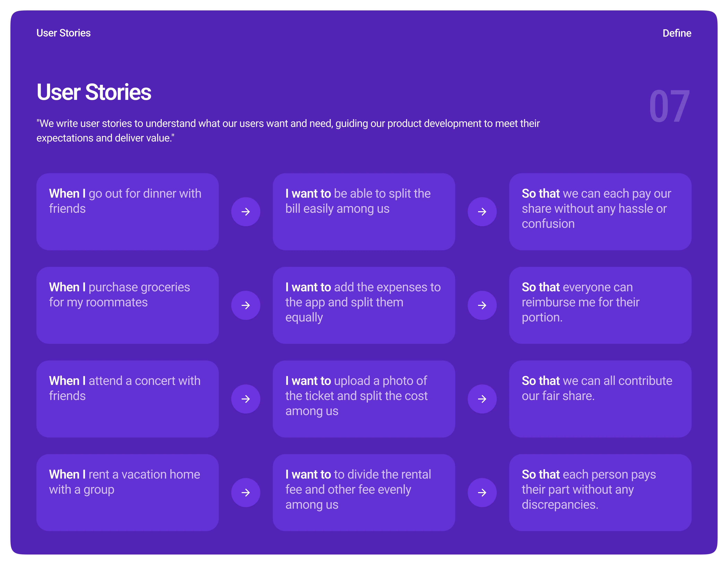Click the large 'User Stories' heading
Screen dimensions: 728x567
tap(94, 92)
